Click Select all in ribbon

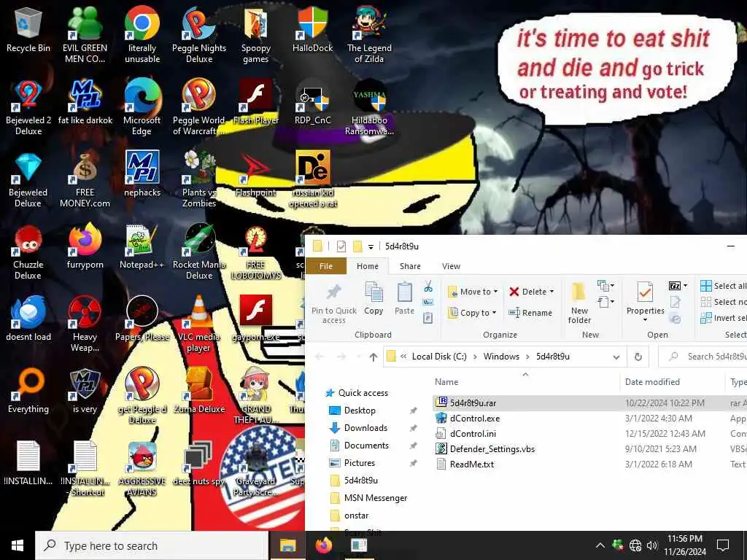coord(723,286)
